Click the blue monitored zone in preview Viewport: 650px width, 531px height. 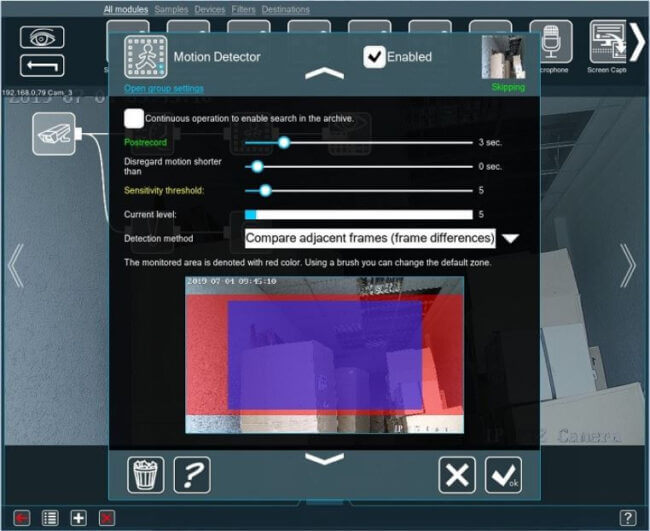pyautogui.click(x=325, y=355)
